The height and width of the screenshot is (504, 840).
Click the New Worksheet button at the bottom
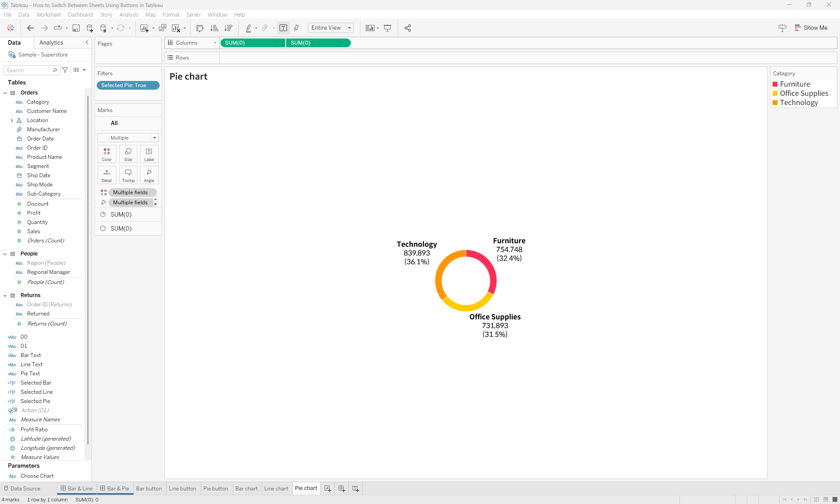[328, 489]
